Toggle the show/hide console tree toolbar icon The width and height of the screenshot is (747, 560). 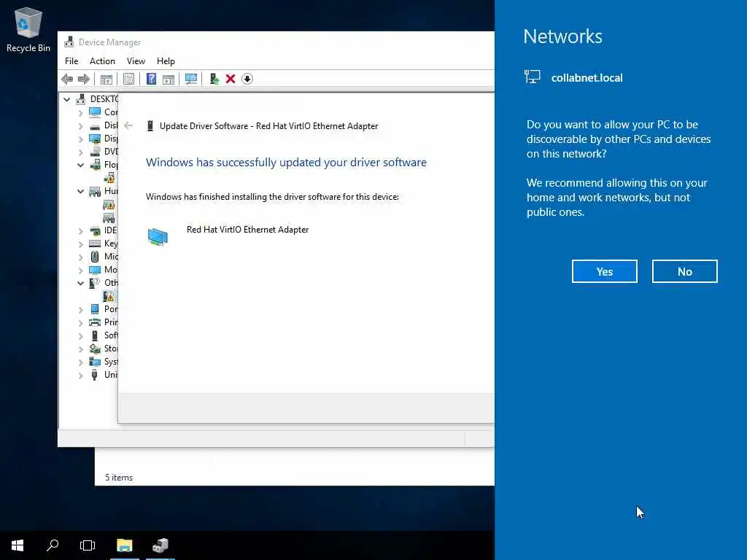[x=107, y=79]
